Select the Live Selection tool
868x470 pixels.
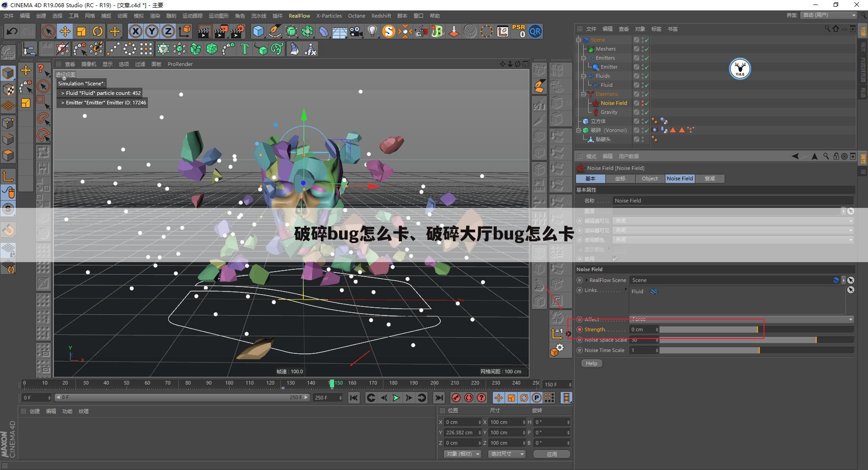pyautogui.click(x=48, y=31)
